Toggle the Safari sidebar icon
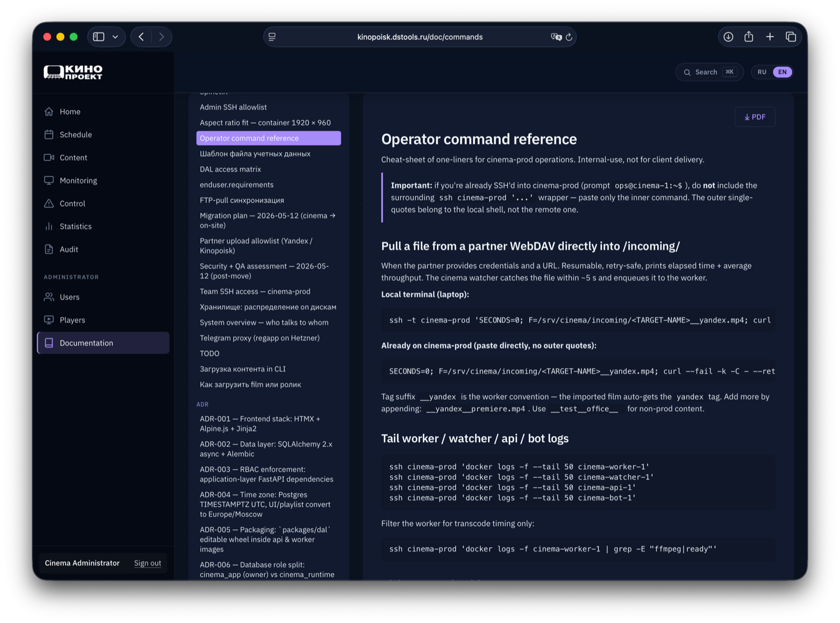Image resolution: width=840 pixels, height=623 pixels. tap(99, 37)
